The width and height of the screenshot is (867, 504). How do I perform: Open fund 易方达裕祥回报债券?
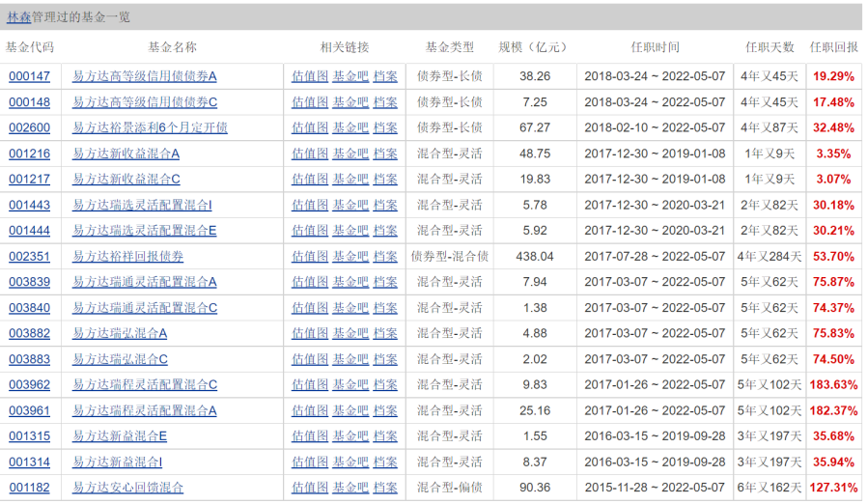[127, 257]
